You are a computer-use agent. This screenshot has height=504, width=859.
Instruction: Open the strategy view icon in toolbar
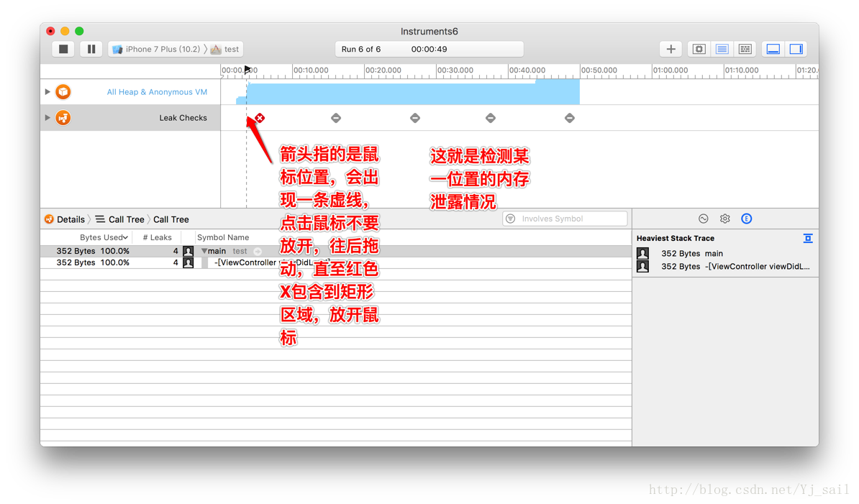tap(699, 50)
